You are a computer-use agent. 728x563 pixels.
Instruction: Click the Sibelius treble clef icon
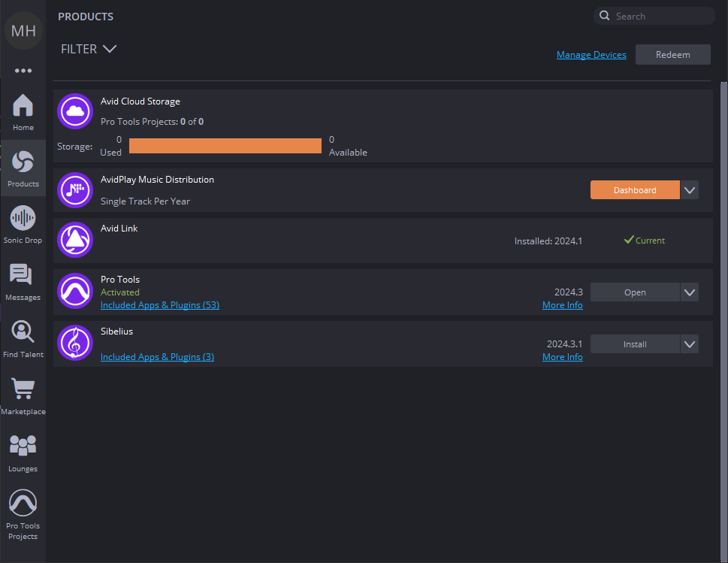point(75,343)
